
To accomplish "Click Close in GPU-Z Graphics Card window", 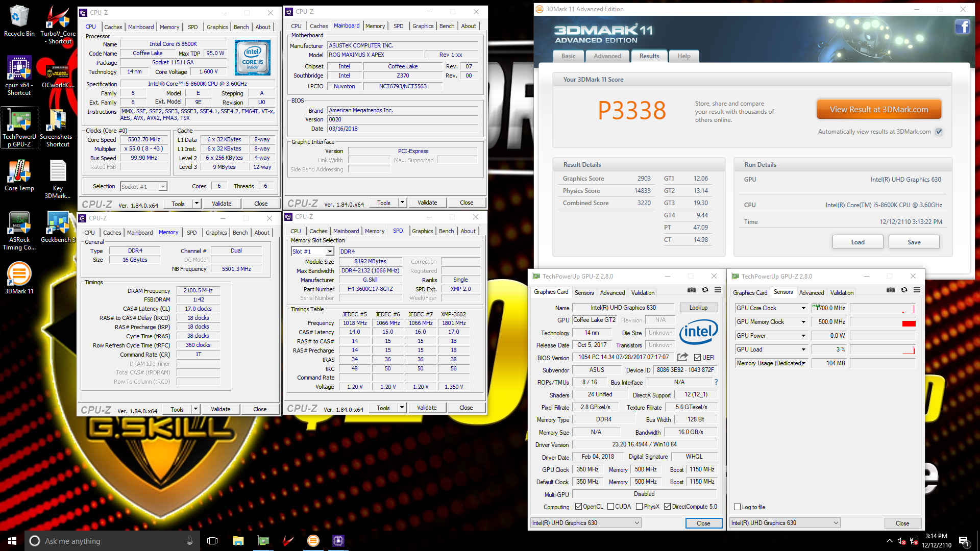I will 703,523.
